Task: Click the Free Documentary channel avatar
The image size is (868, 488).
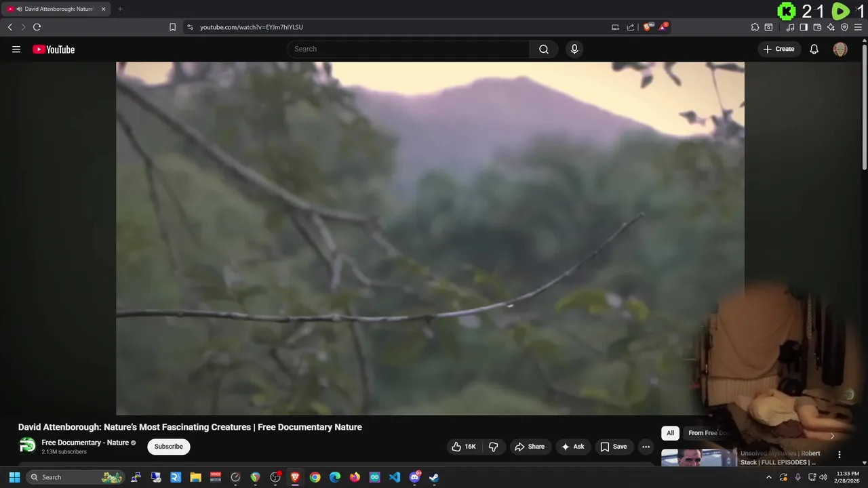Action: tap(27, 445)
